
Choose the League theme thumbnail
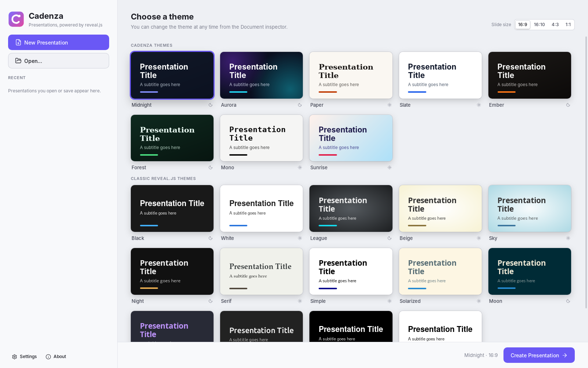tap(351, 208)
